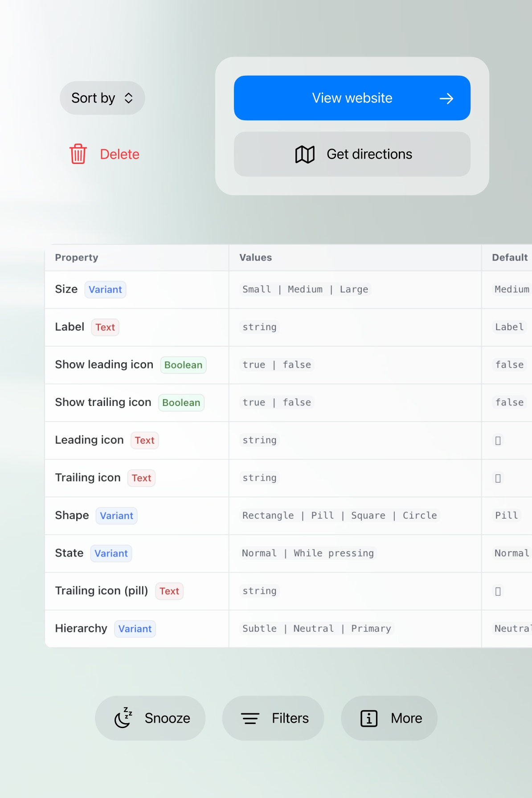Click the arrow icon in View website

pyautogui.click(x=446, y=98)
